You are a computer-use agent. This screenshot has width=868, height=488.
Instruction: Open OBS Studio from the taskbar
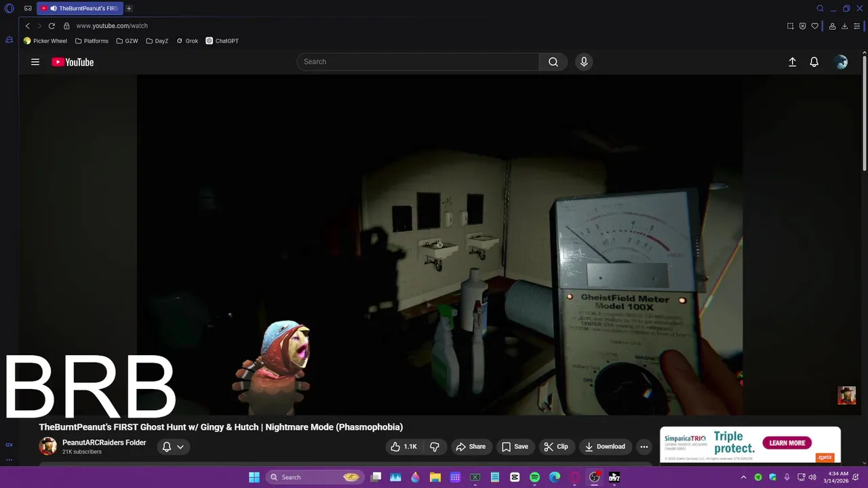pos(595,477)
